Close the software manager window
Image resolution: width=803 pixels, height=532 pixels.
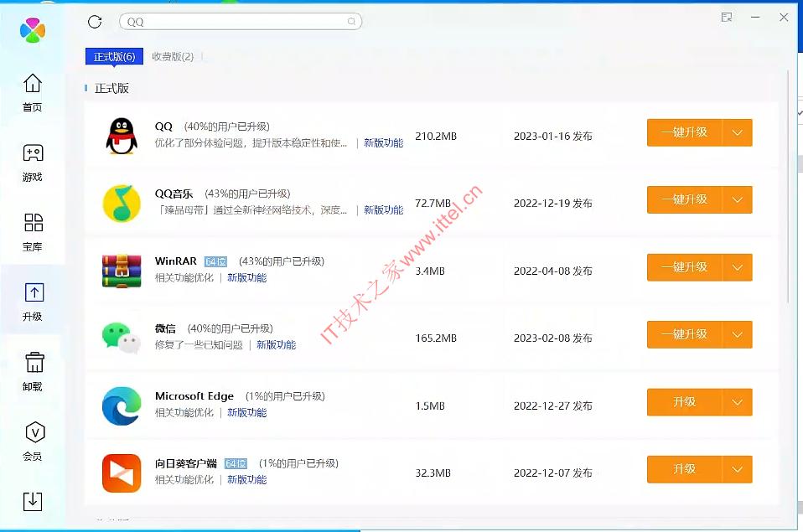(x=784, y=18)
